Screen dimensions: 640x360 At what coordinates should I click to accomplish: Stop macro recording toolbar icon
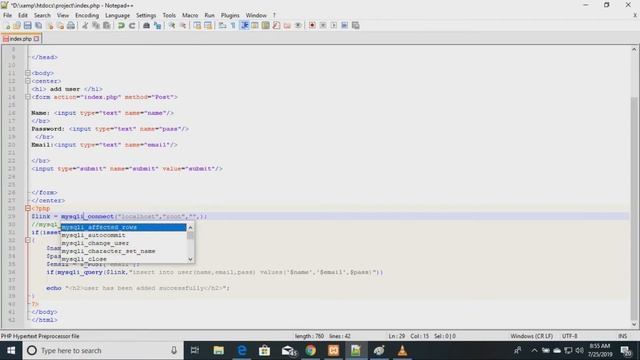[x=323, y=26]
